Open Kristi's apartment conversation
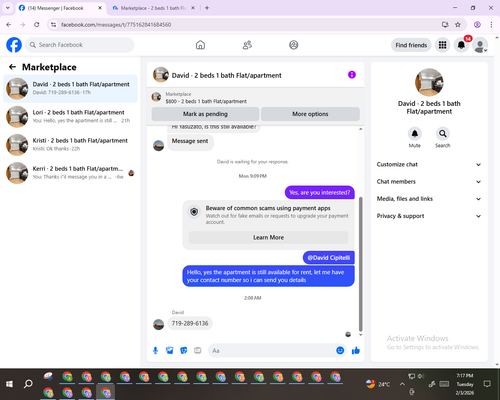Viewport: 500px width, 400px height. [x=70, y=145]
